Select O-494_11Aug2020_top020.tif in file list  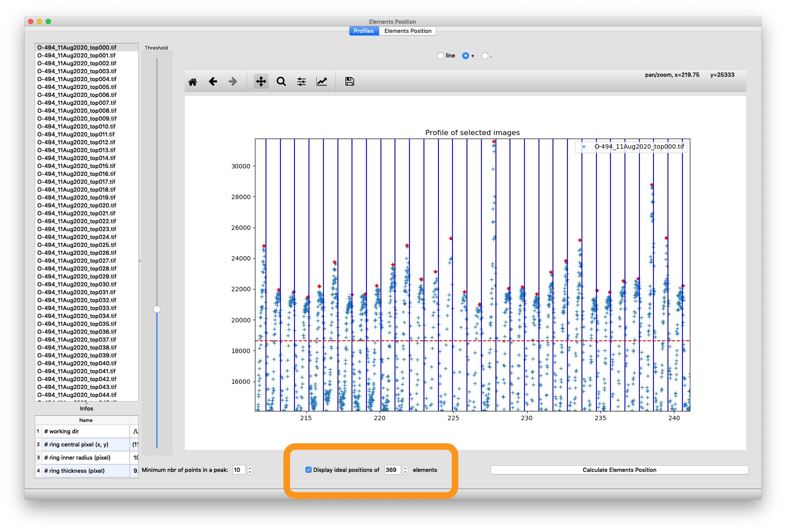pos(77,205)
